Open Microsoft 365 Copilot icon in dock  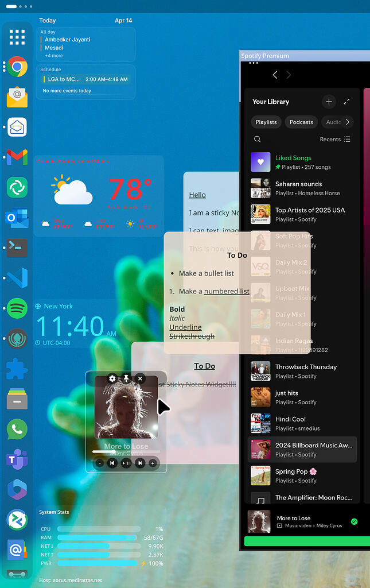17,489
